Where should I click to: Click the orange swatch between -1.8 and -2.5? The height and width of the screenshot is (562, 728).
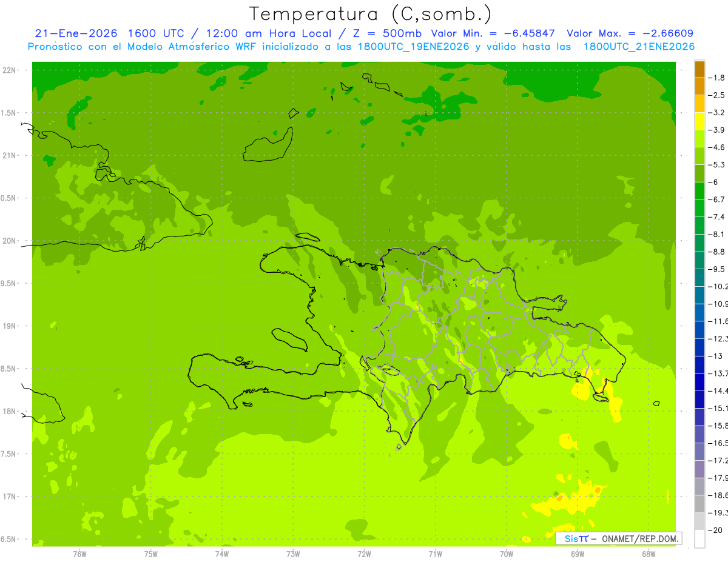coord(699,86)
